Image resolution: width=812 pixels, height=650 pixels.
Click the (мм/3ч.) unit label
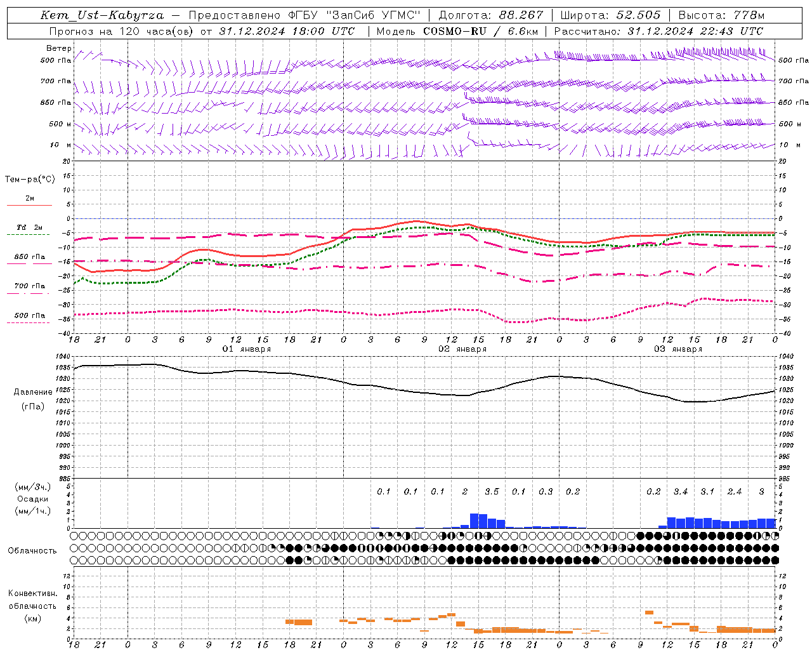coord(32,487)
